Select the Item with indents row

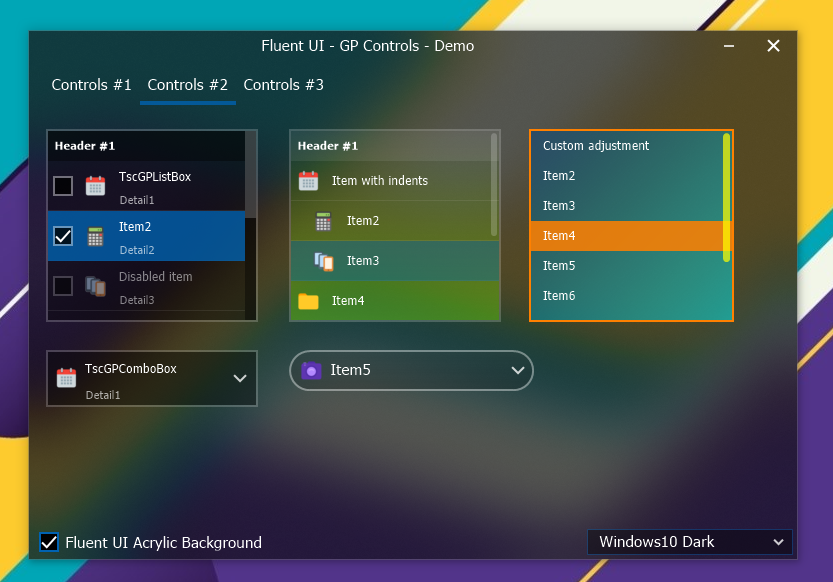point(394,181)
